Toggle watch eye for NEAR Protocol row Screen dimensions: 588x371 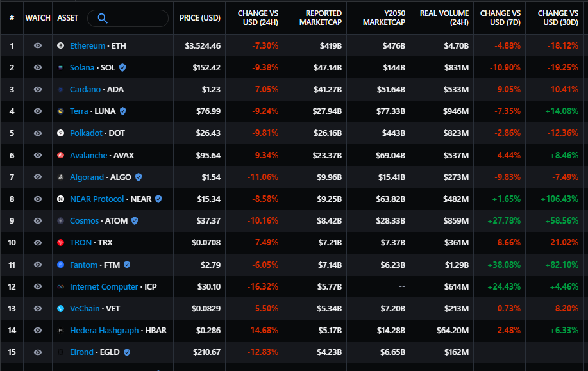37,199
